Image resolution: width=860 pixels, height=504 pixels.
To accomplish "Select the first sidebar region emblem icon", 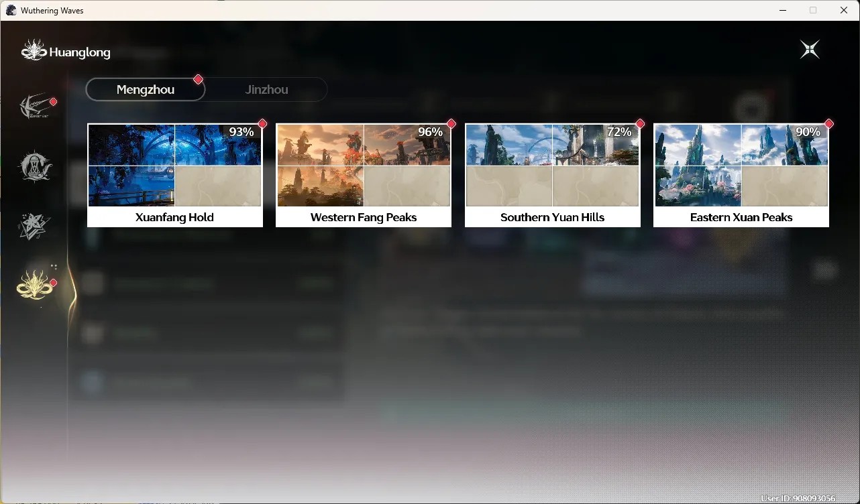I will point(36,106).
